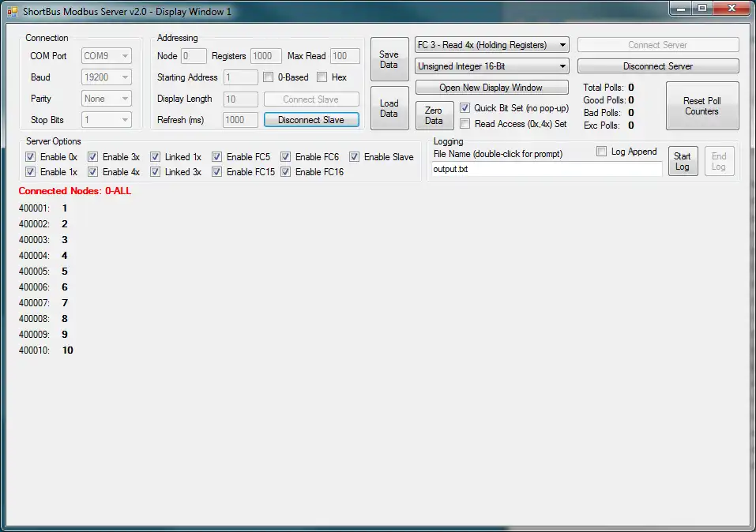
Task: Click the Disconnect Server button
Action: (x=658, y=66)
